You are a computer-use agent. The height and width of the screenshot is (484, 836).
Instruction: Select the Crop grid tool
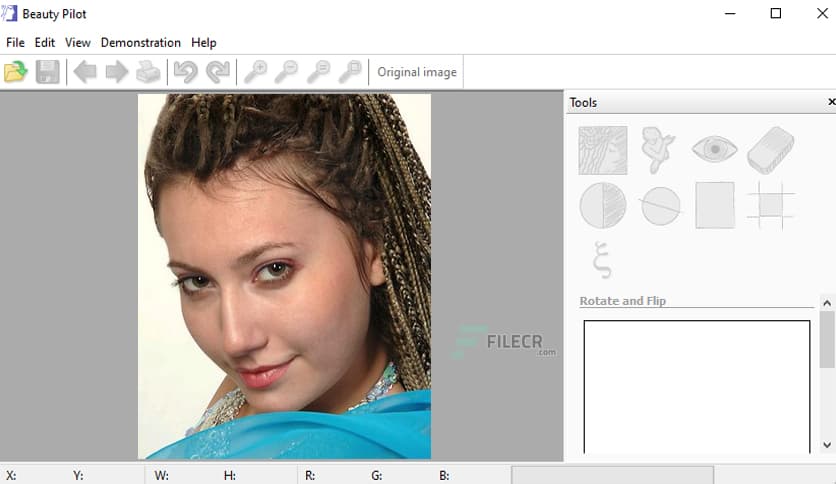pyautogui.click(x=771, y=205)
